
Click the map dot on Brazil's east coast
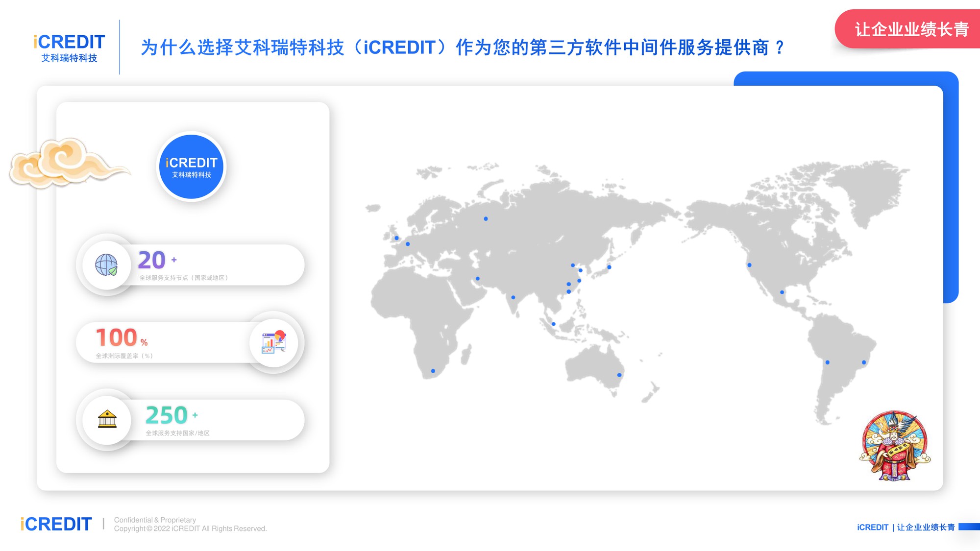tap(864, 362)
